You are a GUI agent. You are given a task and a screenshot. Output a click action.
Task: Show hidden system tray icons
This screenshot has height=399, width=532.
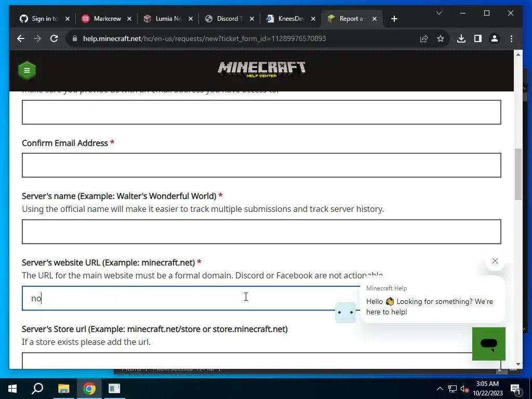pos(440,389)
